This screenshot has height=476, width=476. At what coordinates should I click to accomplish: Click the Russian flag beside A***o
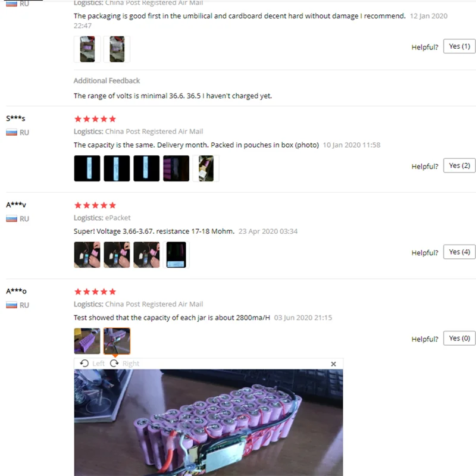click(11, 305)
